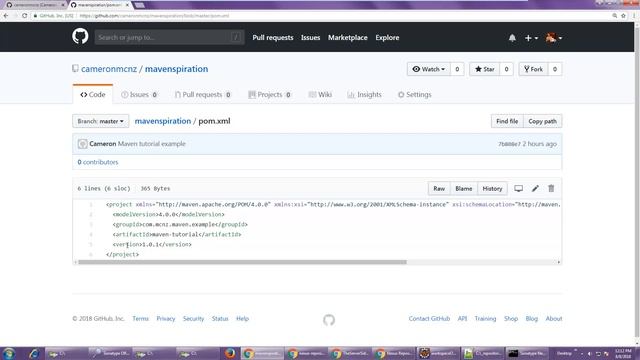The height and width of the screenshot is (360, 640).
Task: Bookmark the page with star icon
Action: tap(623, 16)
